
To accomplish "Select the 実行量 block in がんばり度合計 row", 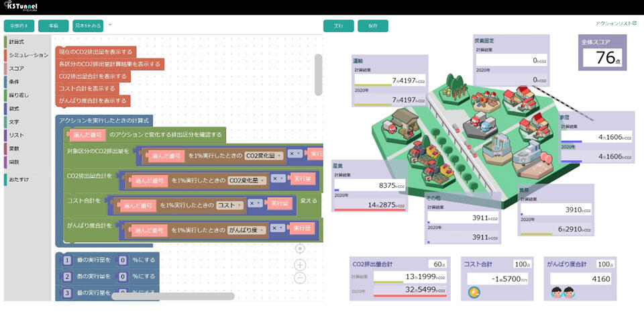I will point(303,229).
